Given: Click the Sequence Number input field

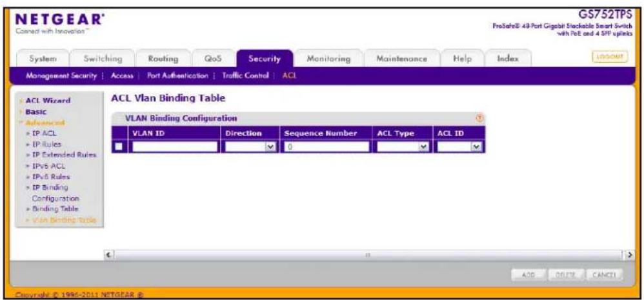Looking at the screenshot, I should coord(326,146).
